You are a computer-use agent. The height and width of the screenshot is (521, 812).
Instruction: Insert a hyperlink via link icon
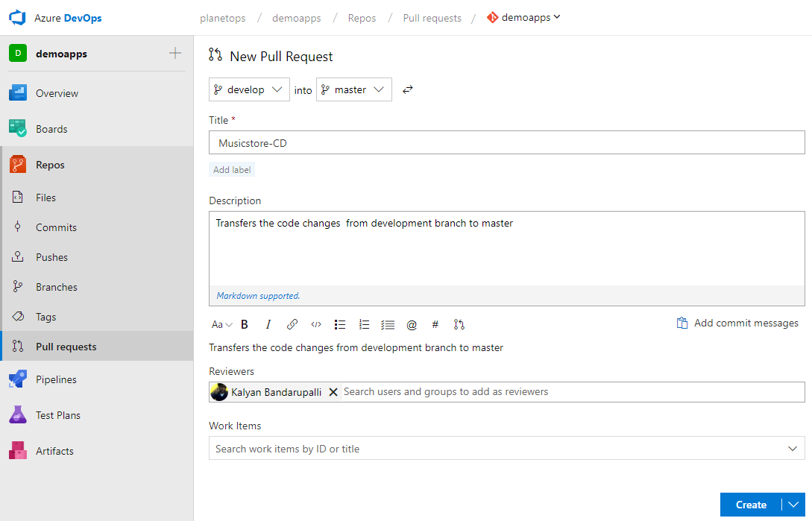tap(292, 325)
